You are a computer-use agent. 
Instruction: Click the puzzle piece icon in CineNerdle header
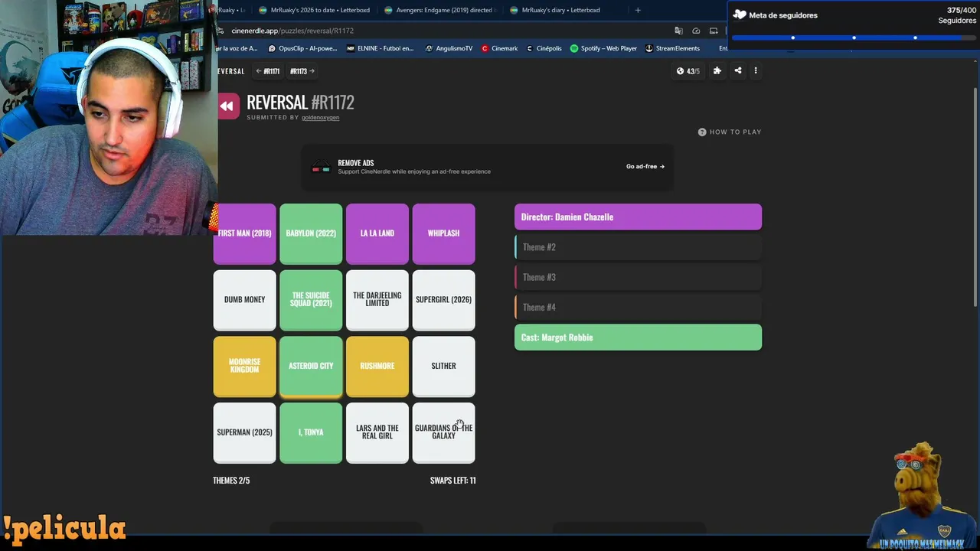point(717,71)
